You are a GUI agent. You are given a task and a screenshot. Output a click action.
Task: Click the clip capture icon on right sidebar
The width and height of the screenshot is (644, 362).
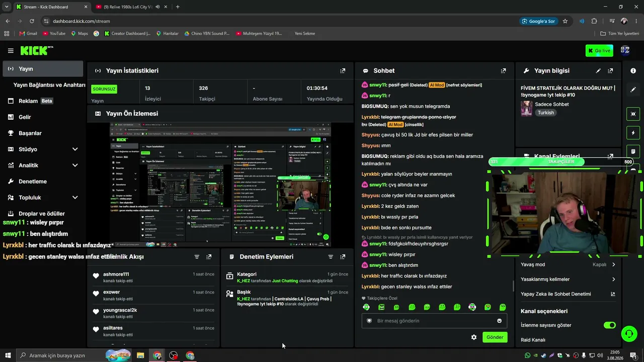pos(633,114)
